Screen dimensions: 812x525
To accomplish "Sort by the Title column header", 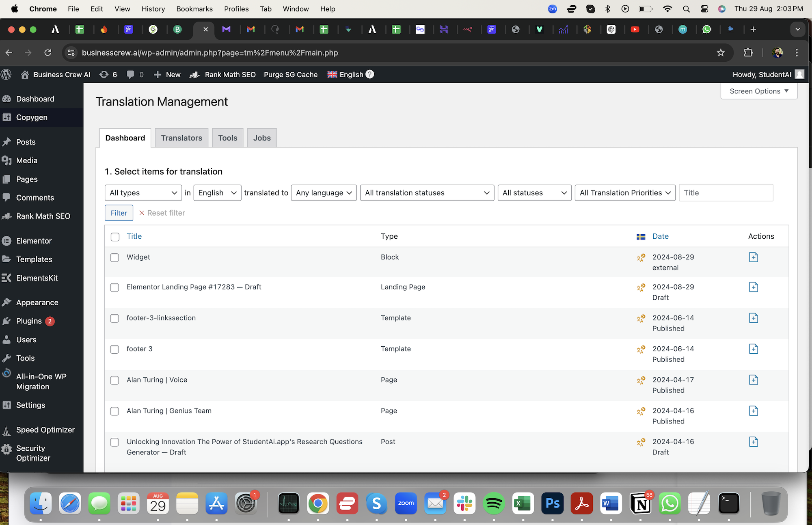I will click(134, 236).
